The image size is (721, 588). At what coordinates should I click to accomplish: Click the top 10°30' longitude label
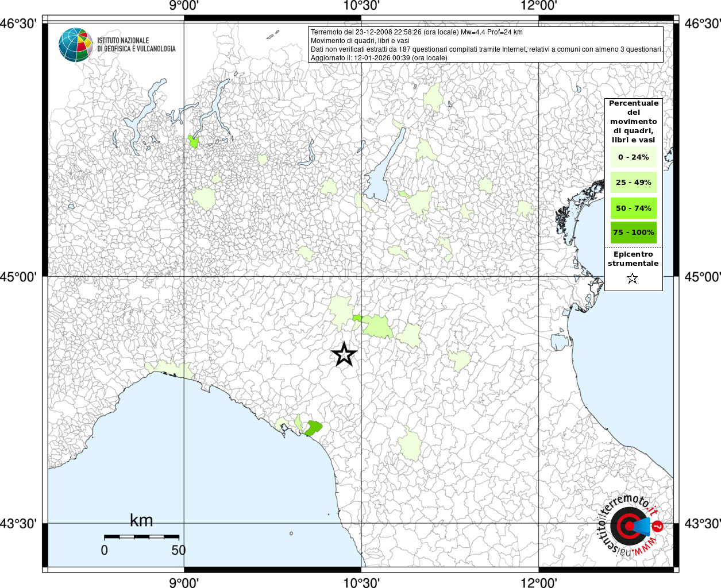361,6
